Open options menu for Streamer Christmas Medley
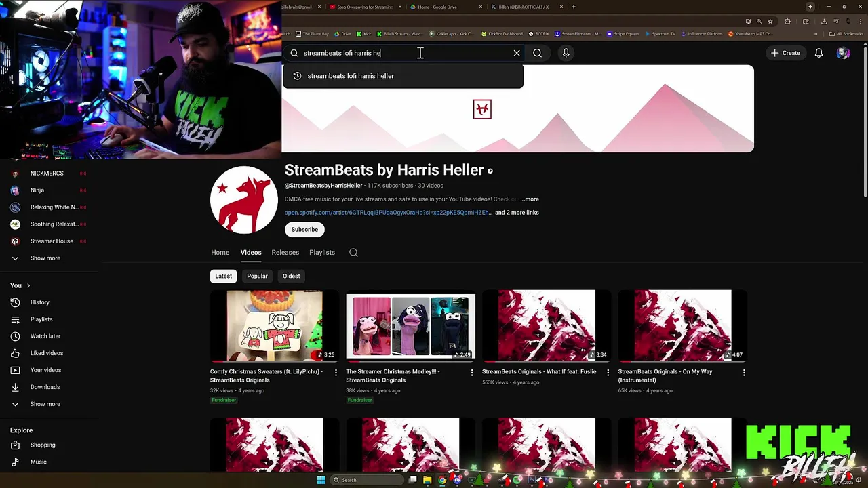The width and height of the screenshot is (868, 488). (x=472, y=373)
